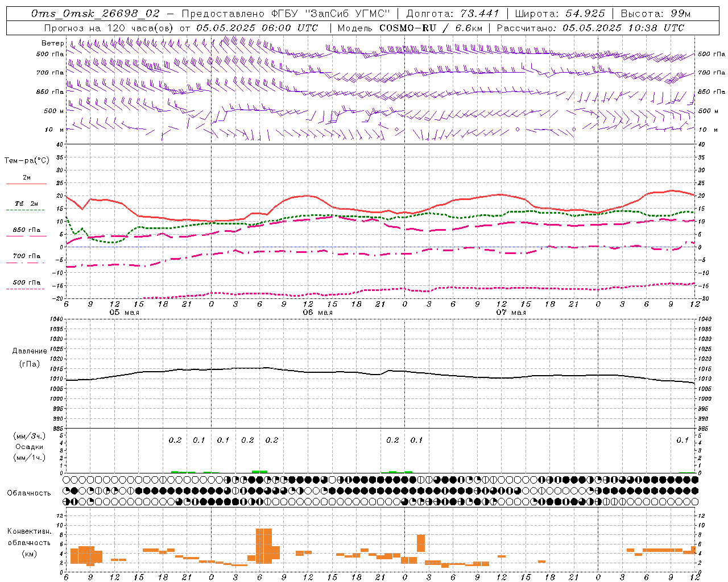Select the text Предоставлено ФГБУ "ЗапСиб УГМС"

286,13
